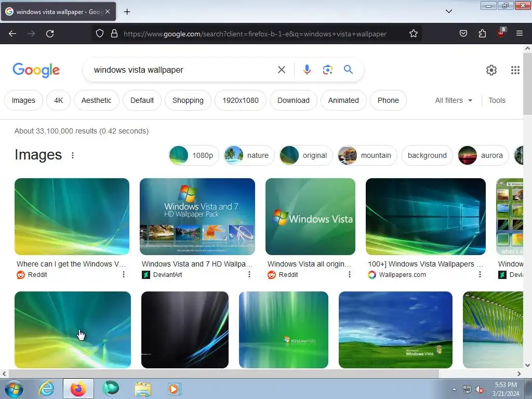This screenshot has height=399, width=532.
Task: Open 'Windows Vista and 7 HD Wallpa...' link
Action: [197, 264]
